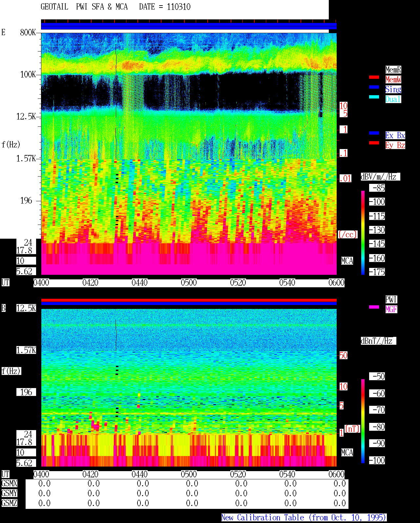Screen dimensions: 420x523
Task: Click the 0520 UT tick on magnetic panel
Action: point(238,474)
